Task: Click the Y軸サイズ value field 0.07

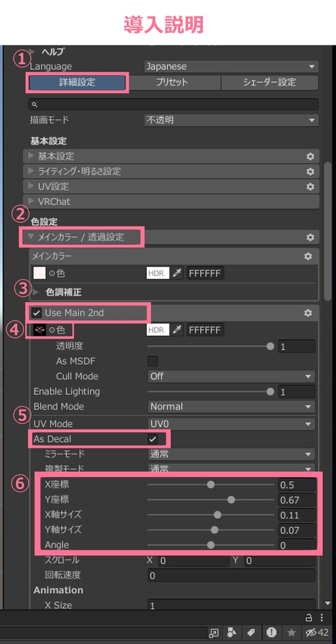Action: [296, 530]
